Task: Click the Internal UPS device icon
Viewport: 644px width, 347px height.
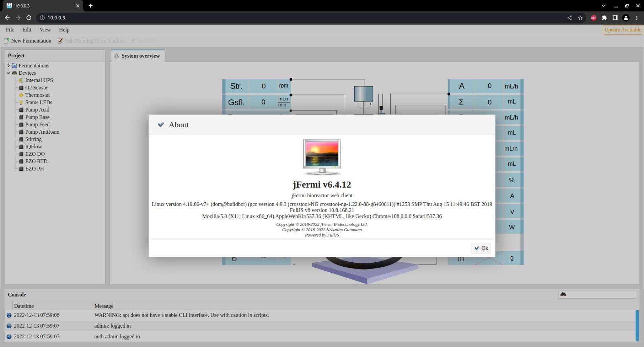Action: point(21,80)
